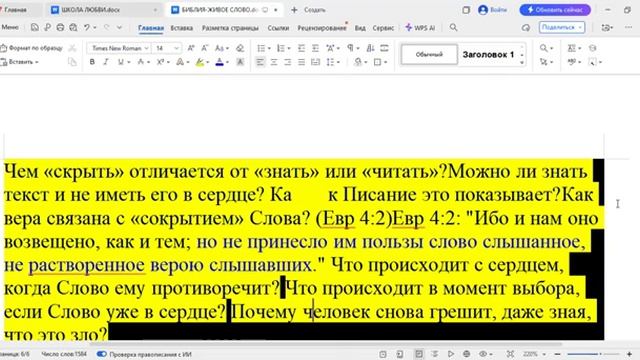Screen dimensions: 640x360
Task: Expand styles gallery arrow
Action: (x=522, y=62)
